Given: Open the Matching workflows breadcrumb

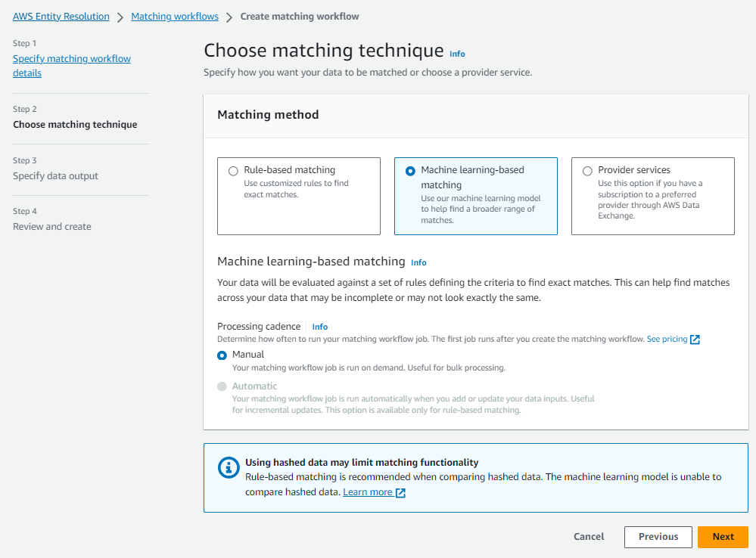Looking at the screenshot, I should coord(175,16).
